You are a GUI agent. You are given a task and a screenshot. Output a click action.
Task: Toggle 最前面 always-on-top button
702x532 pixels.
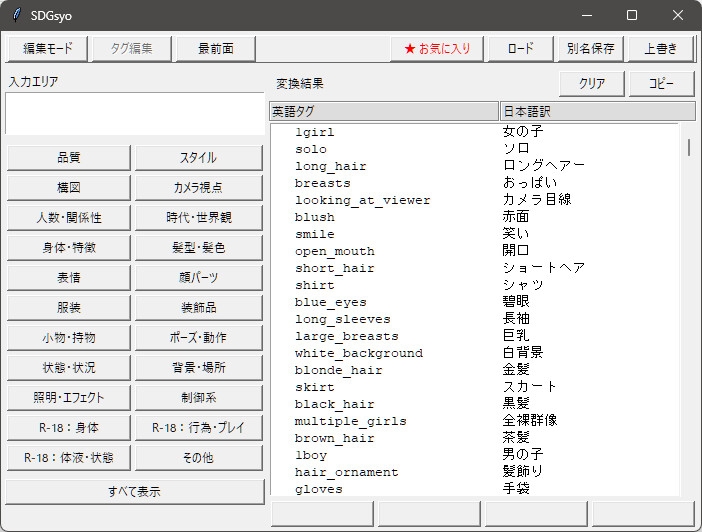coord(215,48)
